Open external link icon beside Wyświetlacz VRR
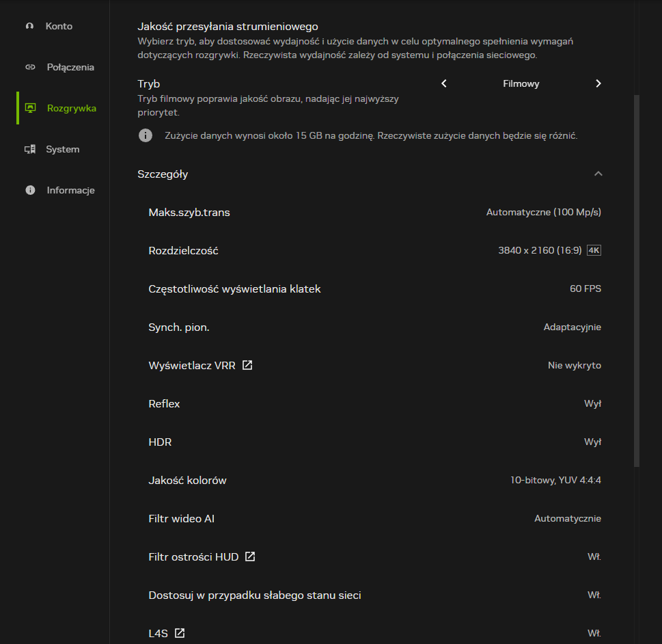The width and height of the screenshot is (662, 644). (247, 365)
